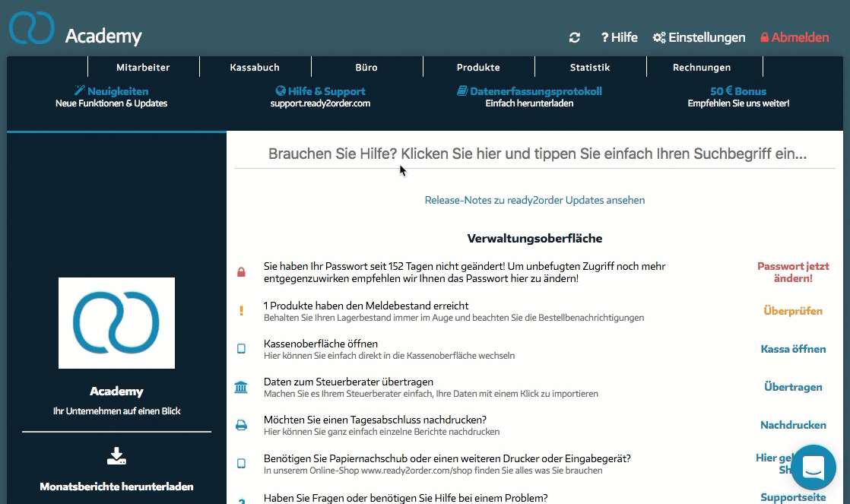Viewport: 850px width, 504px height.
Task: Click the text 'Kassenoberfläche öffnen'
Action: tap(321, 344)
